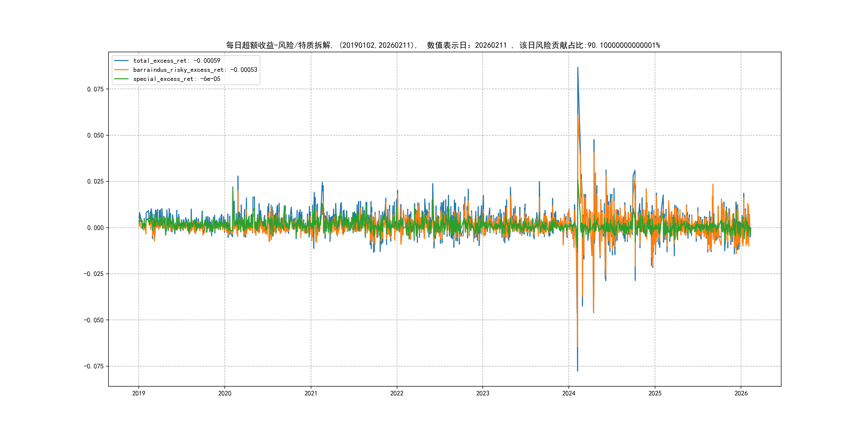Select the barraindus_risky_excess_ret legend label
The image size is (868, 434).
pyautogui.click(x=195, y=70)
